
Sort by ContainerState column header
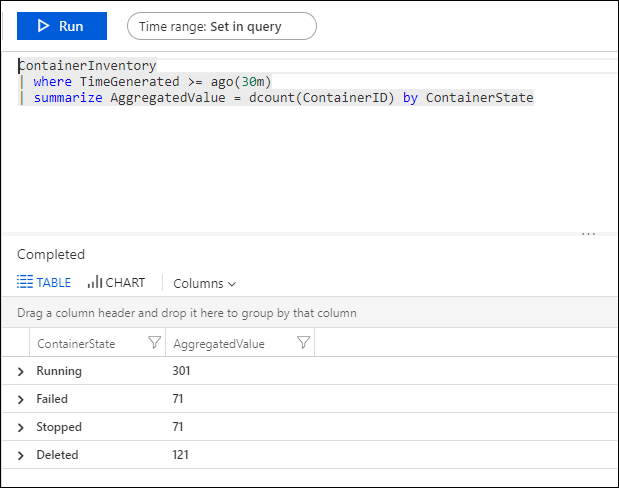[x=76, y=343]
